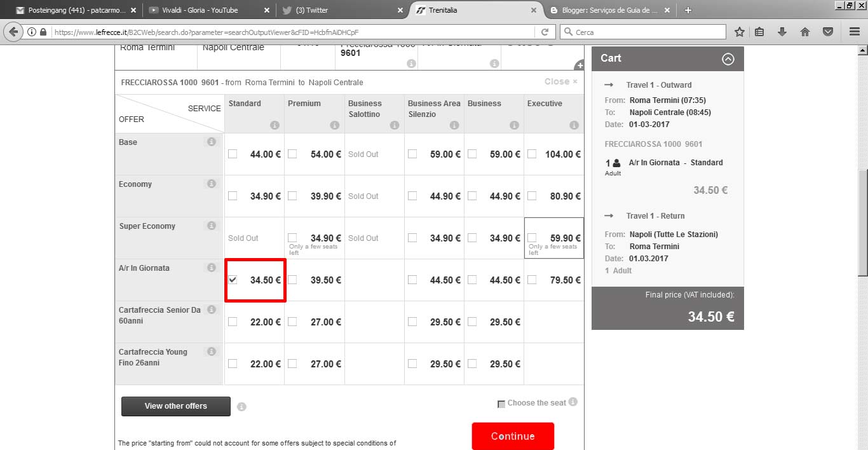Select Super Economy Executive 59.90 € checkbox
Image resolution: width=868 pixels, height=450 pixels.
[x=532, y=238]
